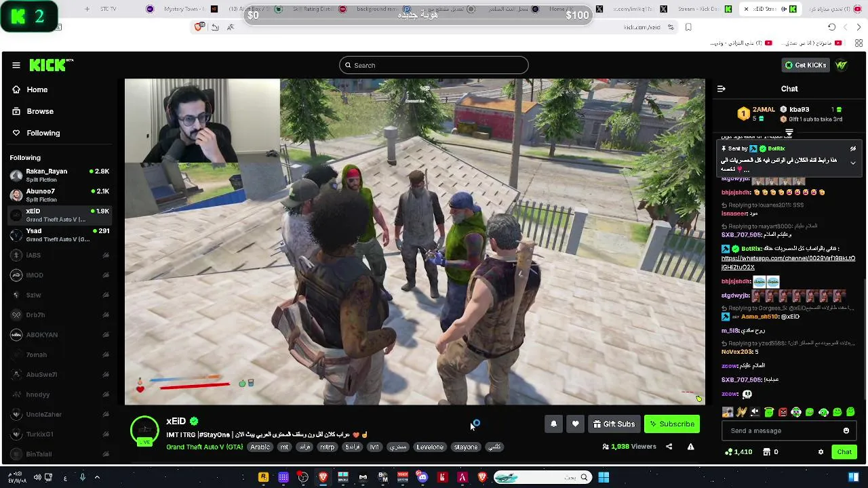Image resolution: width=868 pixels, height=488 pixels.
Task: Open the hamburger menu beside Kick logo
Action: pyautogui.click(x=16, y=65)
